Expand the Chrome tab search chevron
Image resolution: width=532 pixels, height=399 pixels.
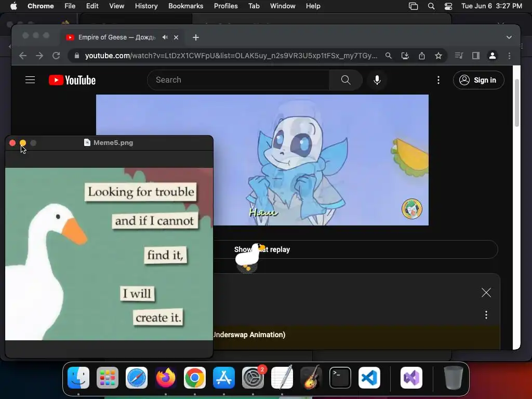(509, 37)
